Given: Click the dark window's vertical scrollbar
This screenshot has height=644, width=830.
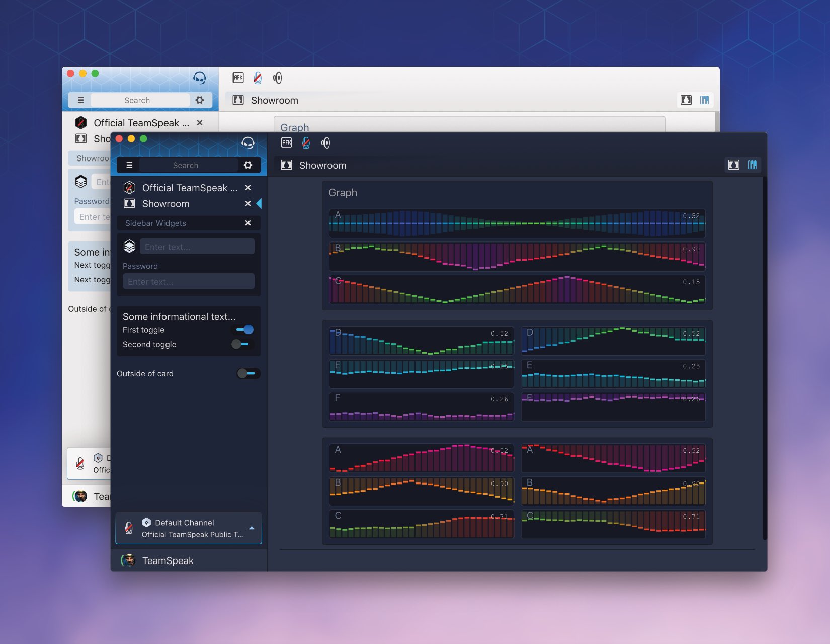Looking at the screenshot, I should pos(765,358).
